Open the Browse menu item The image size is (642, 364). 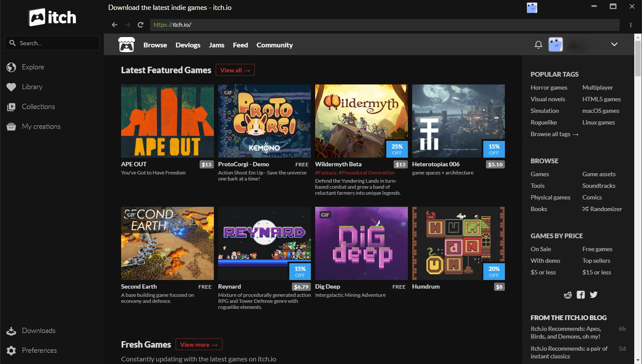(x=155, y=45)
